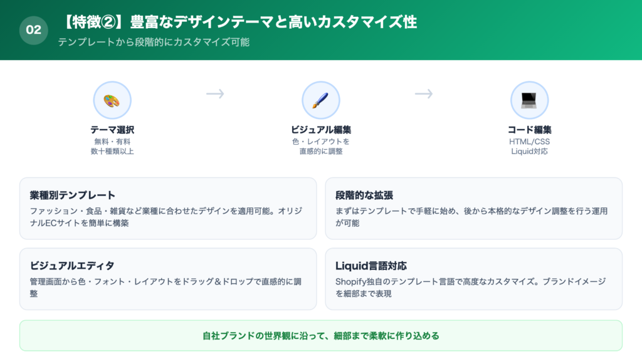Screen dimensions: 642x364
Task: Click the 業種別テンプレート card heading
Action: (73, 195)
